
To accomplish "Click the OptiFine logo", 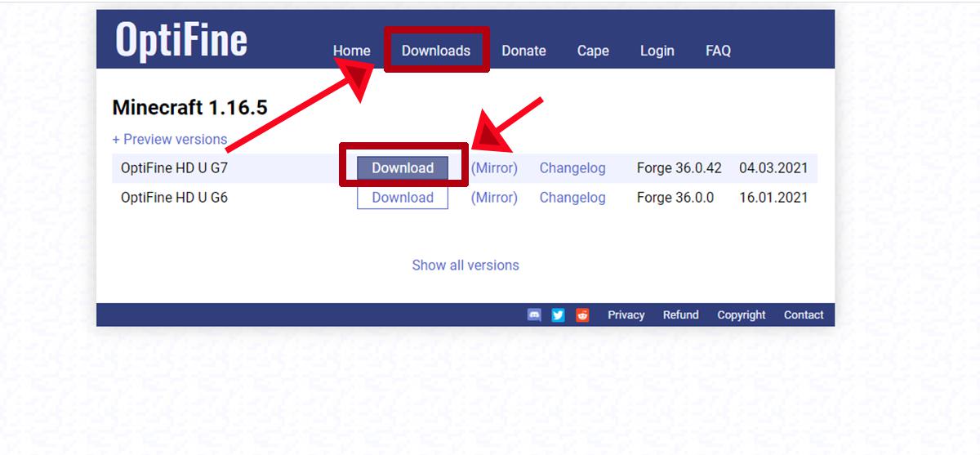I will [181, 38].
